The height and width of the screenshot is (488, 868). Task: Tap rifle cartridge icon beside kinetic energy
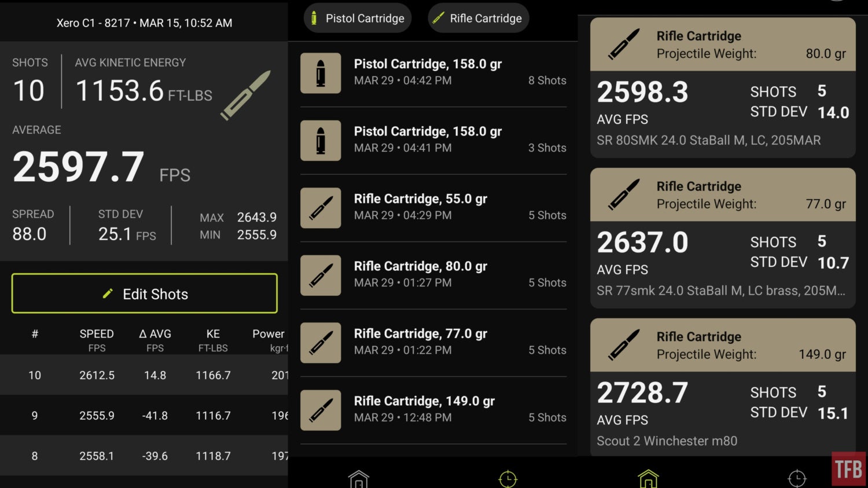245,96
